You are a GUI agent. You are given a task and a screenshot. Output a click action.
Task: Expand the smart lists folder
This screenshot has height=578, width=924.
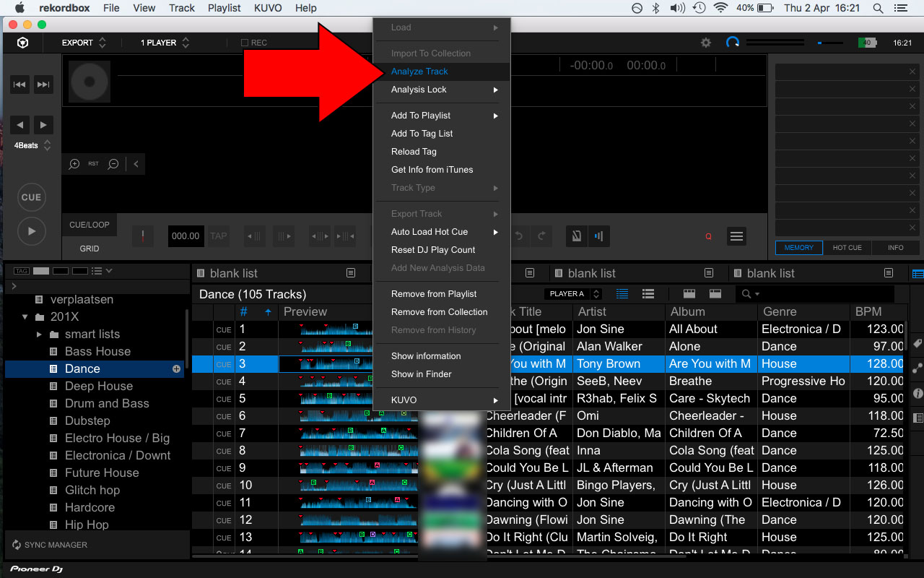coord(40,334)
